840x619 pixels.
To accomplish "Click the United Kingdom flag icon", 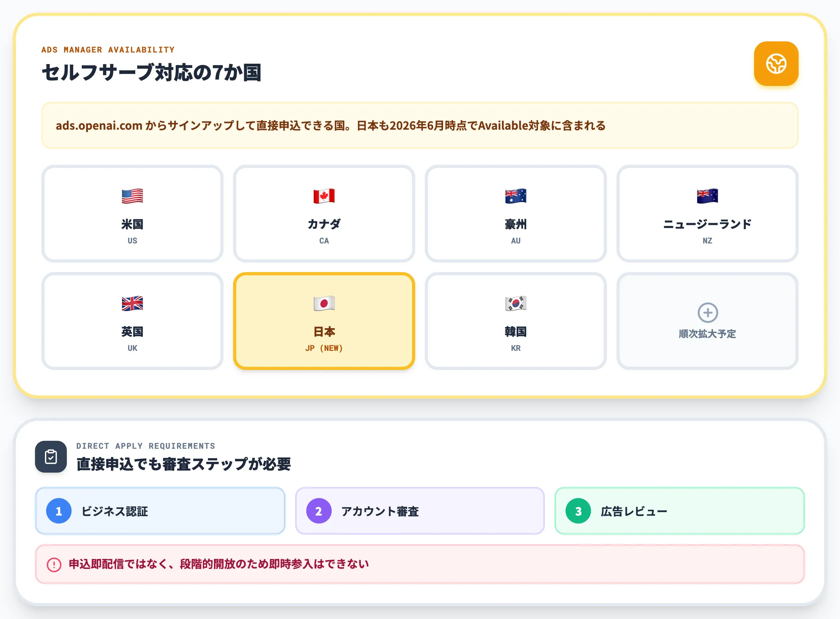I will click(x=132, y=304).
